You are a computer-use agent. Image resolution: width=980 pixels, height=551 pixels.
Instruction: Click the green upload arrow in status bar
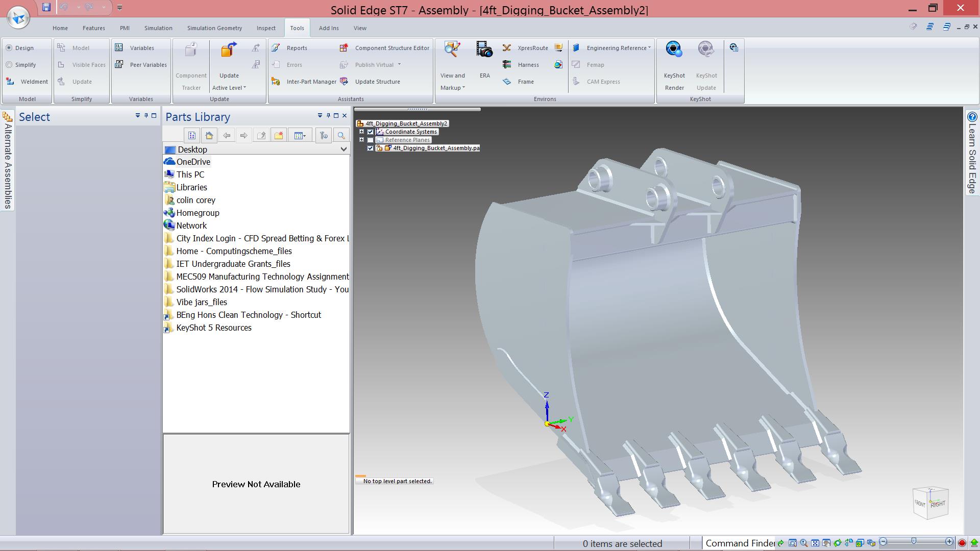click(974, 543)
